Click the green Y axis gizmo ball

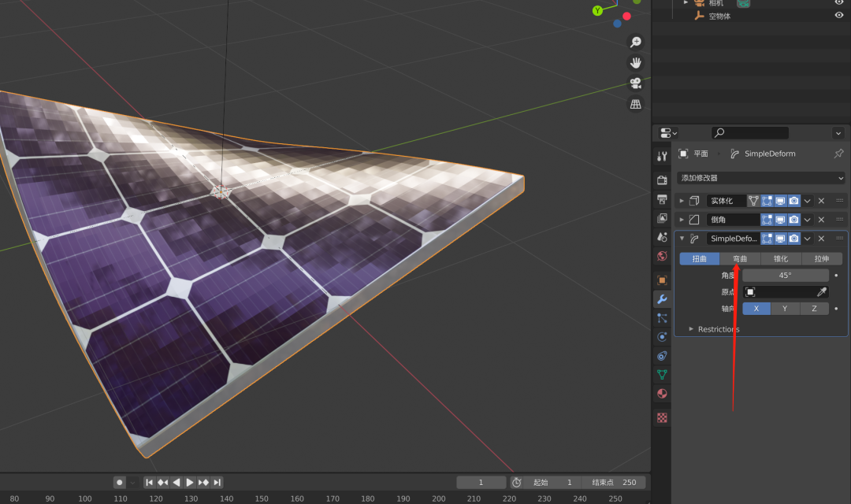click(x=597, y=10)
